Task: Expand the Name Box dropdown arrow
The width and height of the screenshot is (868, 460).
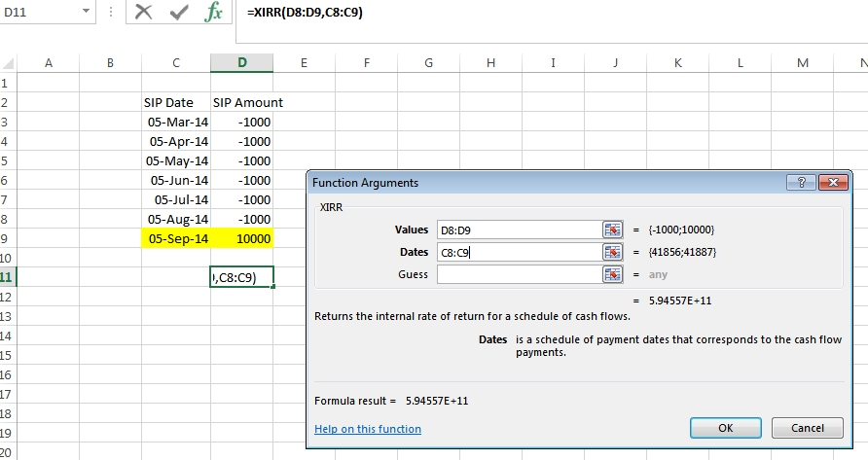Action: coord(86,11)
